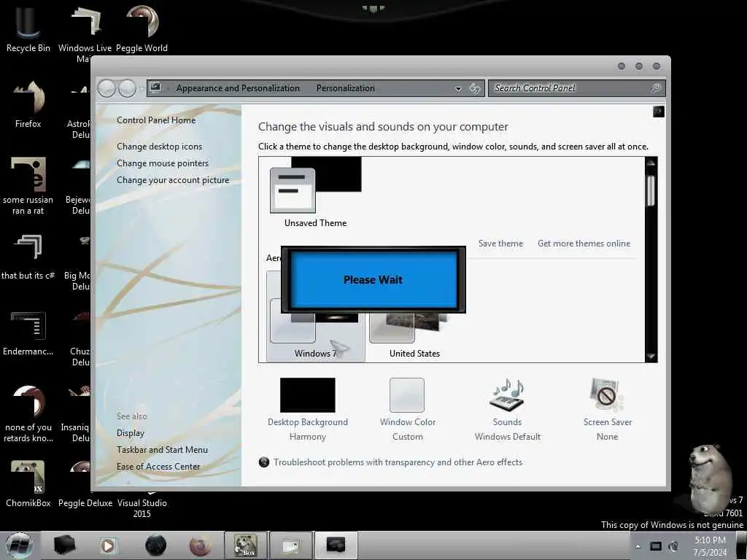Open Control Panel Home link
The height and width of the screenshot is (560, 747).
156,120
